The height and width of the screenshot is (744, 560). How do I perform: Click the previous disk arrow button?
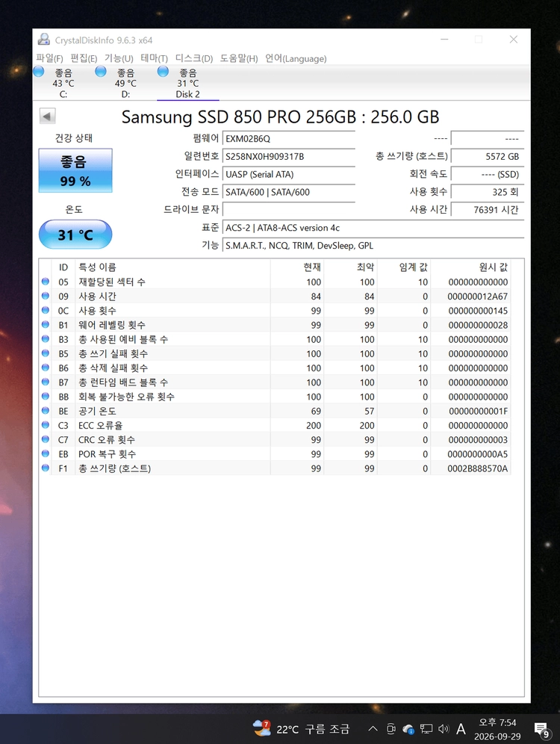tap(47, 116)
